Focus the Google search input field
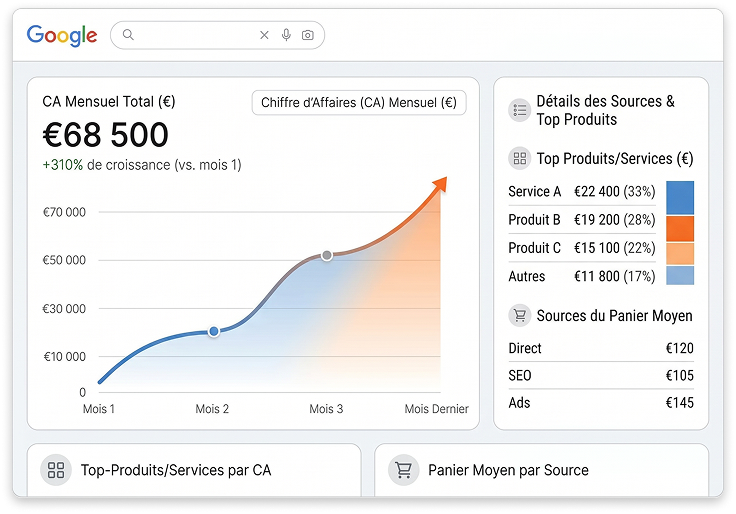Viewport: 736px width, 514px height. click(217, 35)
